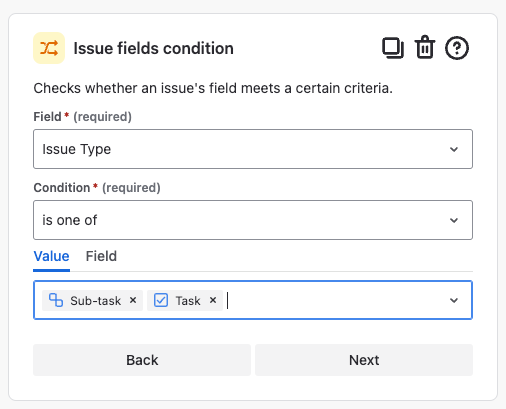The width and height of the screenshot is (506, 409).
Task: Open help via the question mark icon
Action: point(457,48)
